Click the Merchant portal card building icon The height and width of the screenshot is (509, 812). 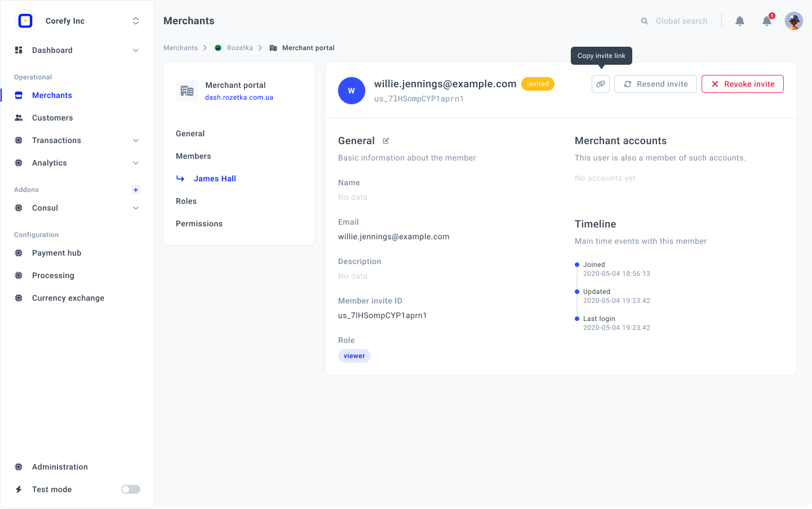[187, 91]
